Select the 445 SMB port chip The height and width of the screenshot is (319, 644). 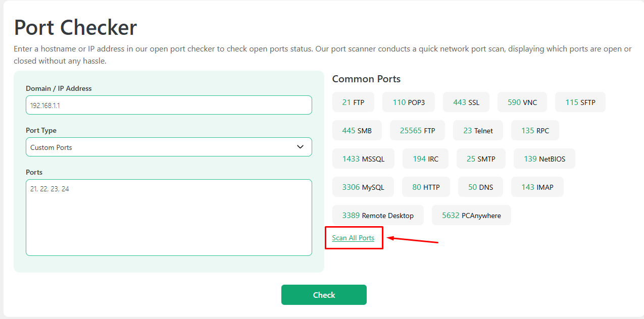(357, 130)
